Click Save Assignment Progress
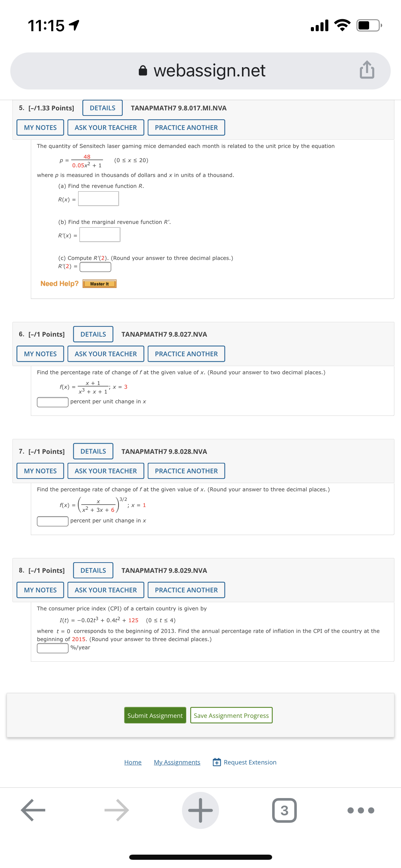Viewport: 401px width, 868px height. click(231, 715)
